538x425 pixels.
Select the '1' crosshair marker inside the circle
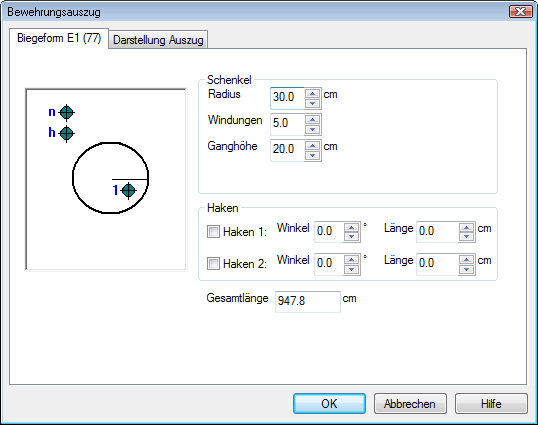click(129, 190)
